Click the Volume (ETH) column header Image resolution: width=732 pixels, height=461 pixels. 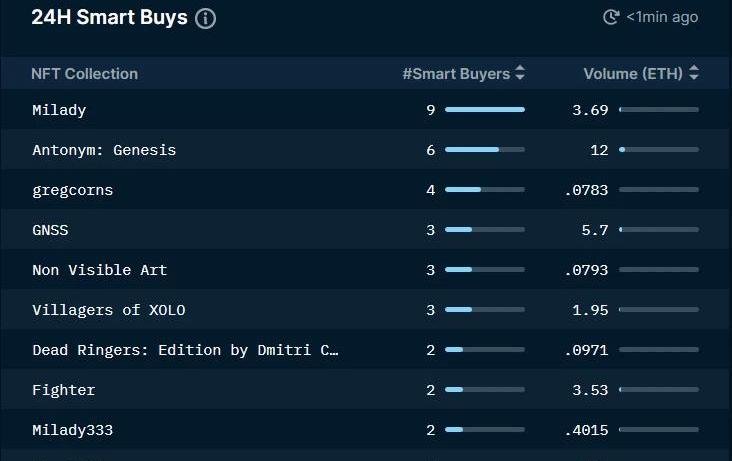[633, 74]
